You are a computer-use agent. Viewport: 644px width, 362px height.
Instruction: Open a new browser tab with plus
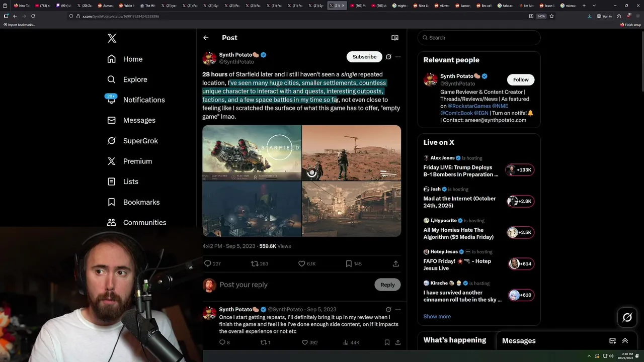(584, 6)
